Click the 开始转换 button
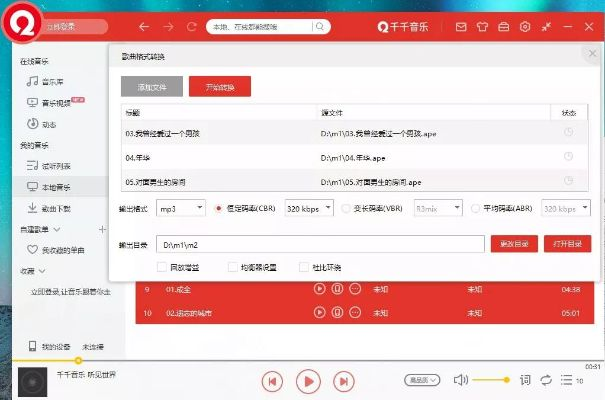This screenshot has width=605, height=400. point(219,87)
